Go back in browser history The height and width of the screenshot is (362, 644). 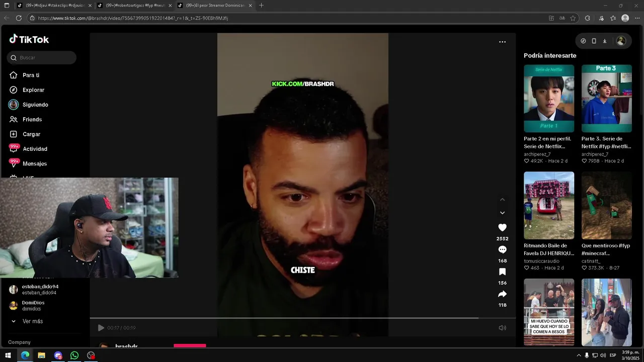pos(7,18)
